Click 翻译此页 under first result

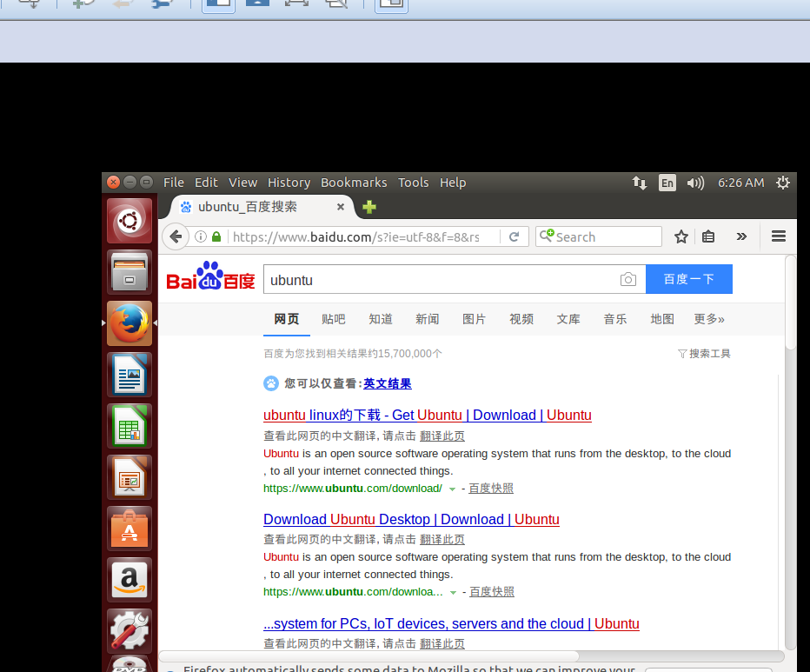442,436
